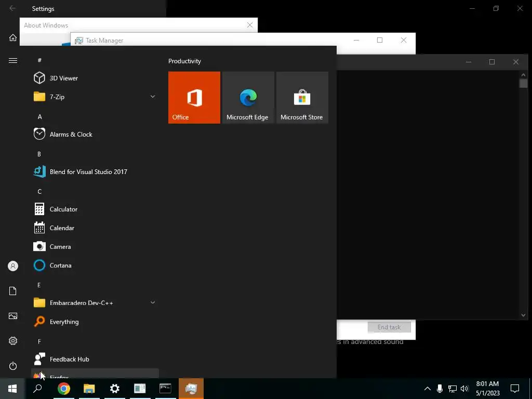
Task: Click the scroll up arrow in dark window
Action: click(523, 75)
